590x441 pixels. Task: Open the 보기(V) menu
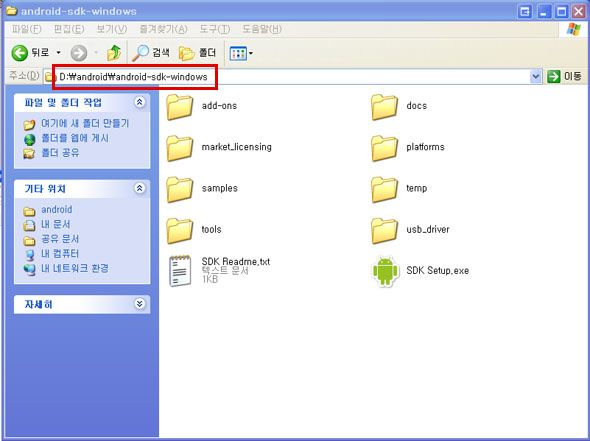coord(112,29)
